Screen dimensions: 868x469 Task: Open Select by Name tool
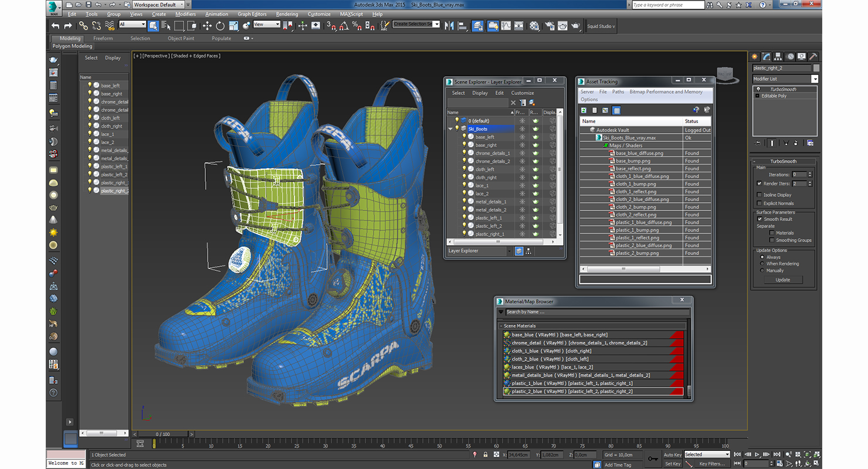[165, 26]
